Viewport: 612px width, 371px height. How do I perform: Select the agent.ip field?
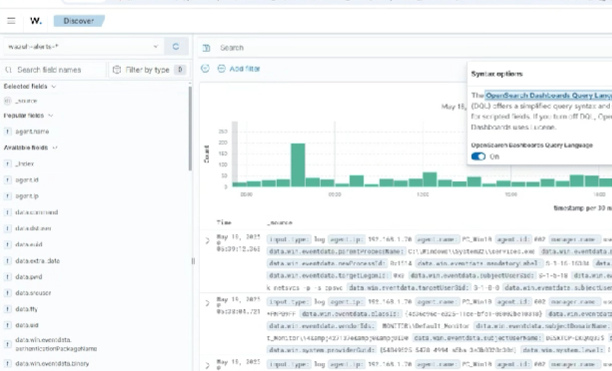point(27,196)
